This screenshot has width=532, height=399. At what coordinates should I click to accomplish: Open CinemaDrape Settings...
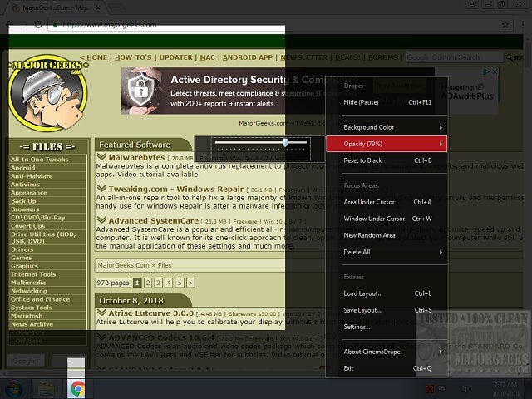(387, 327)
